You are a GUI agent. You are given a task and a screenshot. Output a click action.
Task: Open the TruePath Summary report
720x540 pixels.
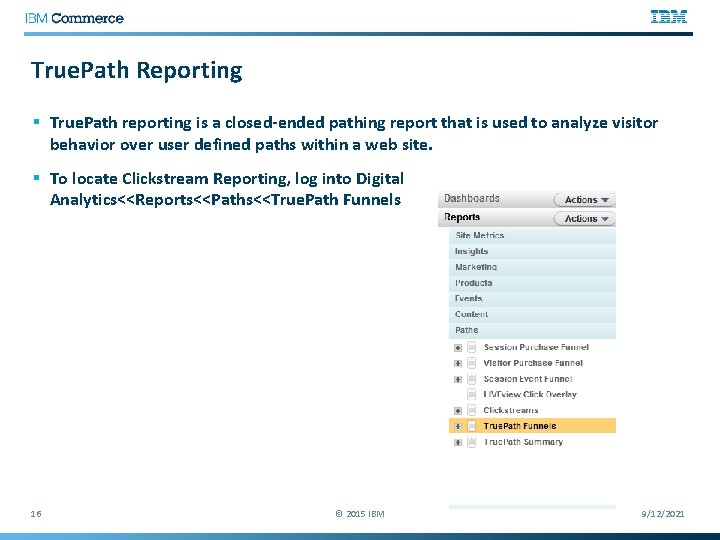coord(523,442)
